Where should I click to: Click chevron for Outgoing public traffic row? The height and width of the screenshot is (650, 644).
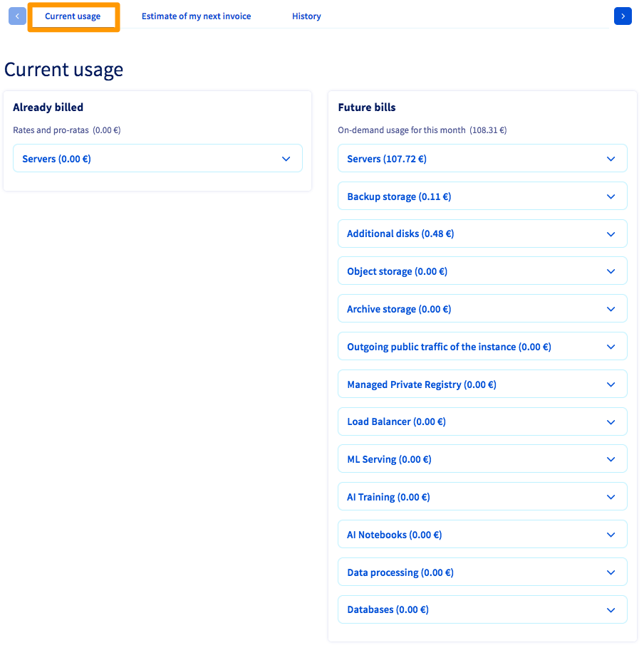pyautogui.click(x=611, y=347)
